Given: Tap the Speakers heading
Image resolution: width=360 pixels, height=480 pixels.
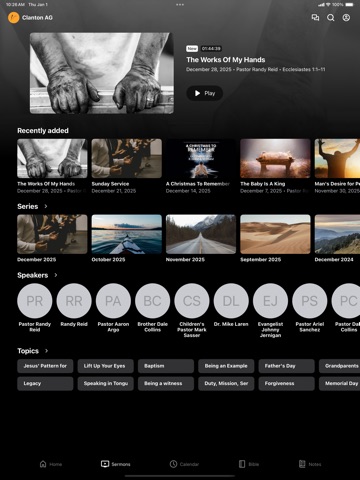Looking at the screenshot, I should pos(33,275).
